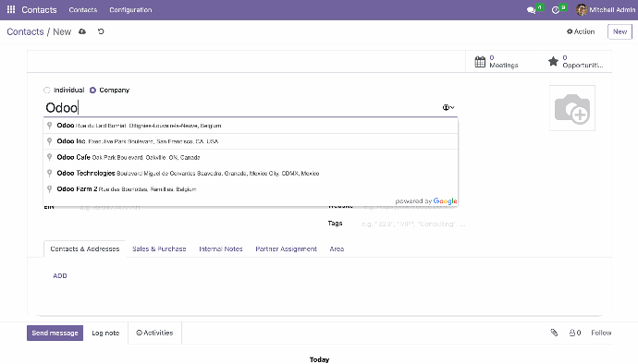Image resolution: width=638 pixels, height=364 pixels.
Task: Click map pin beside Odoo Cafe suggestion
Action: (x=50, y=157)
